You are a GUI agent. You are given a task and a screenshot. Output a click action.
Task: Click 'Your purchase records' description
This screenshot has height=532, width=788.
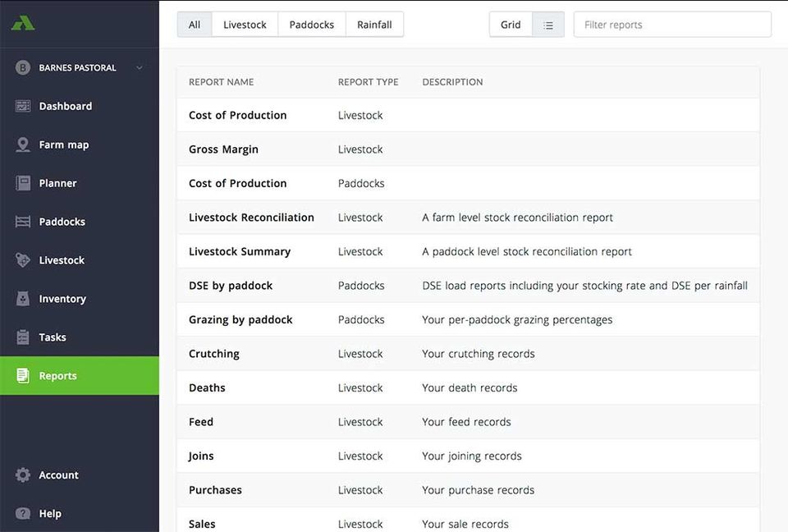click(478, 490)
